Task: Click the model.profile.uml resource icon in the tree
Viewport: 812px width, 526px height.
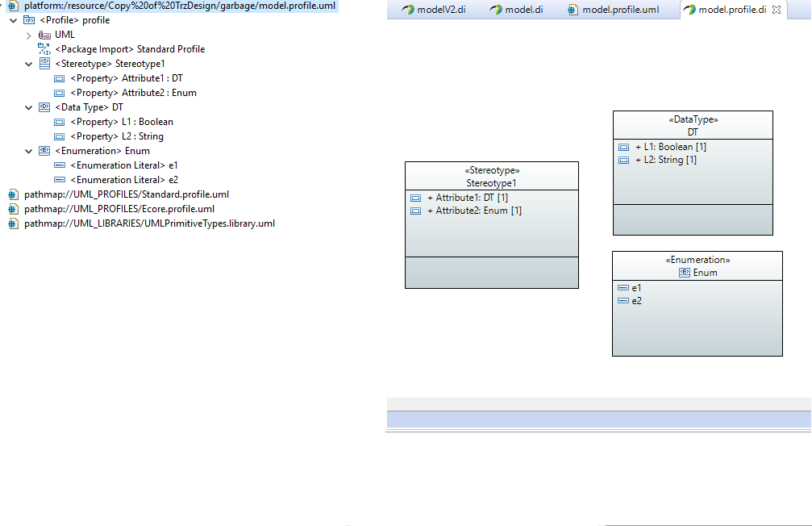Action: click(x=13, y=6)
